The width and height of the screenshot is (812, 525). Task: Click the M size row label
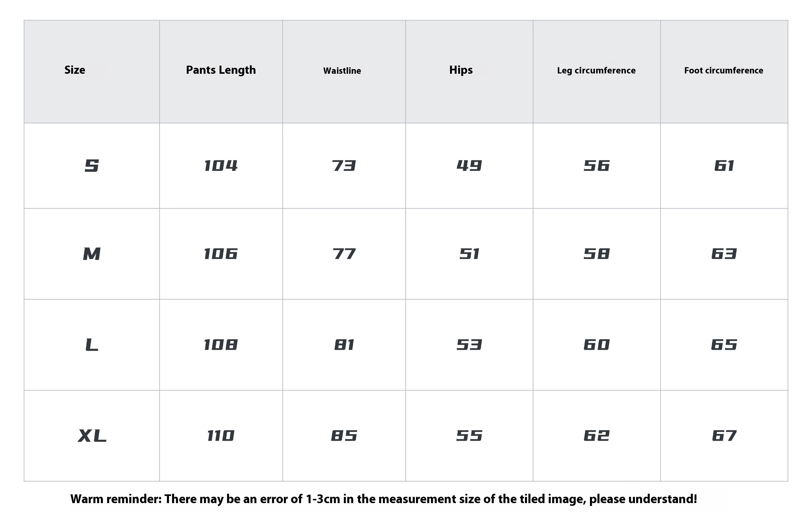pyautogui.click(x=92, y=254)
